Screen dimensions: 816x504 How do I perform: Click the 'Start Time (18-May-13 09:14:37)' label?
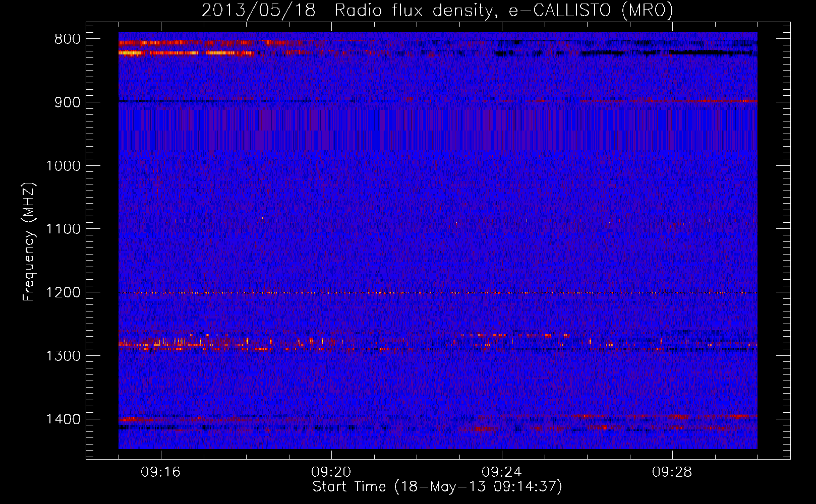(x=437, y=487)
